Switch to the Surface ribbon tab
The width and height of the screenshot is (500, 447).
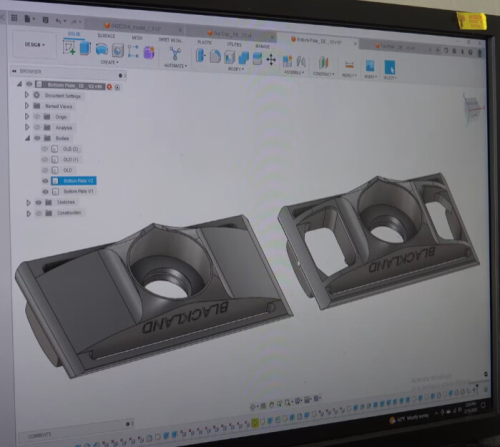106,36
